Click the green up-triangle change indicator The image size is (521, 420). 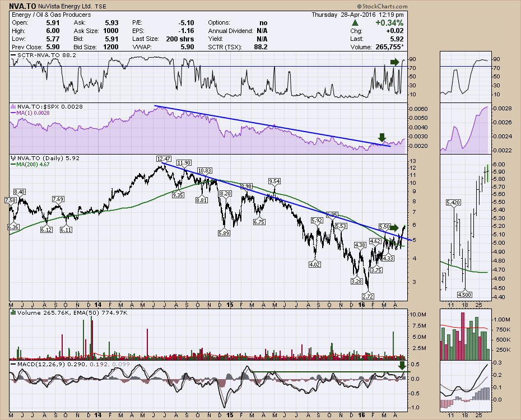coord(355,23)
